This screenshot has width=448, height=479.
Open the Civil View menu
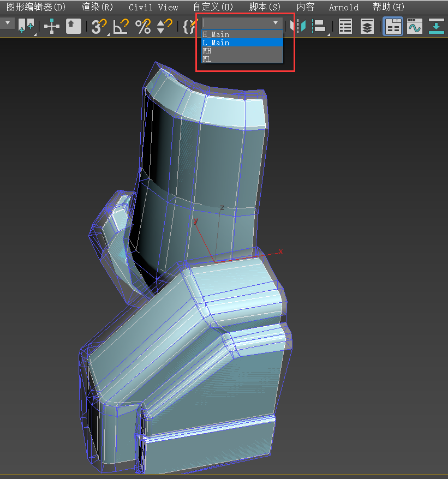click(x=153, y=7)
